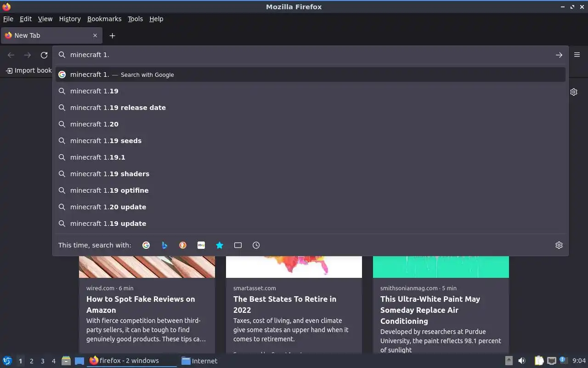The width and height of the screenshot is (588, 368).
Task: Click the back navigation arrow
Action: click(x=11, y=55)
